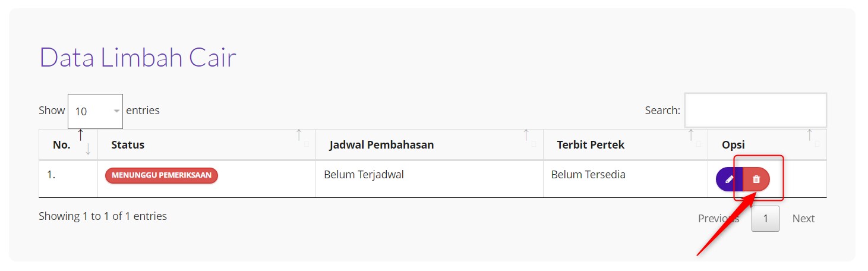Screen dimensions: 868x271
Task: Focus the Search input field
Action: [755, 110]
